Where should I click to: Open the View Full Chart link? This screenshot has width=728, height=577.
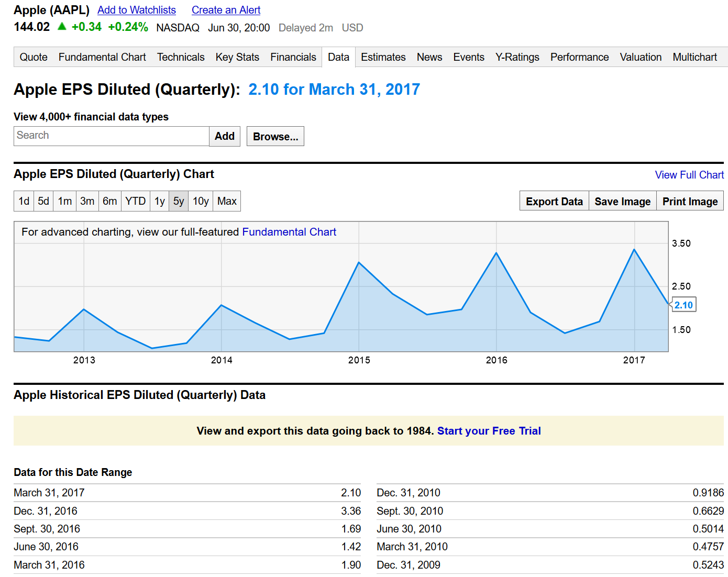point(689,175)
